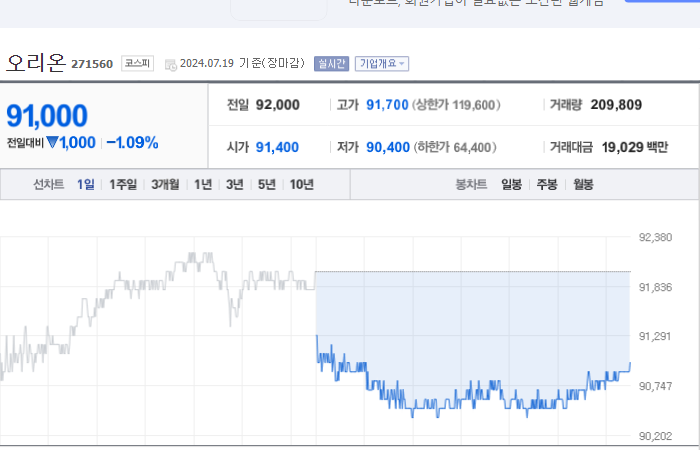
Task: Select the 5년 line chart tab
Action: click(267, 184)
